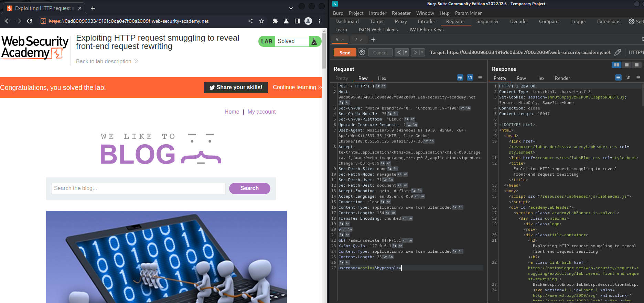This screenshot has width=644, height=303.
Task: Go to the previous request in Repeater history
Action: tap(399, 52)
